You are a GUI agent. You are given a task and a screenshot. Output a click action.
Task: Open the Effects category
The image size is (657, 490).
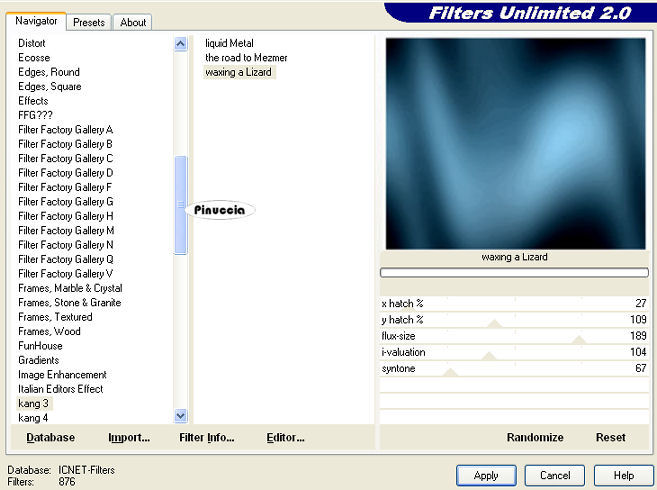(33, 101)
